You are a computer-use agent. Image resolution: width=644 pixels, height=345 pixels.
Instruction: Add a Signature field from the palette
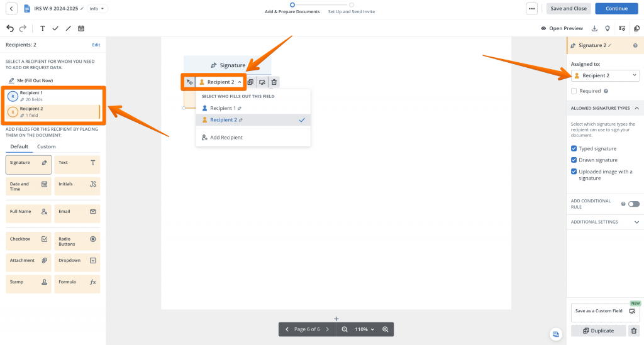pyautogui.click(x=28, y=165)
